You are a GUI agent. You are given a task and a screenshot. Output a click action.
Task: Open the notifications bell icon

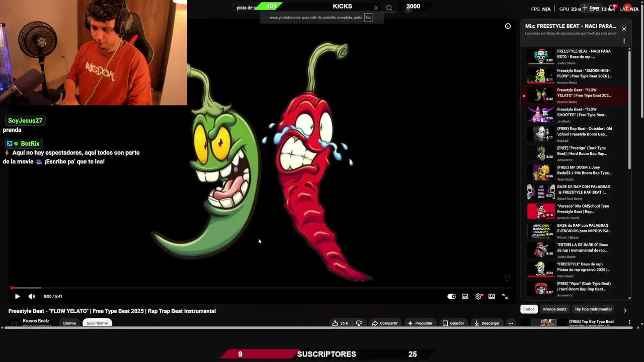612,8
